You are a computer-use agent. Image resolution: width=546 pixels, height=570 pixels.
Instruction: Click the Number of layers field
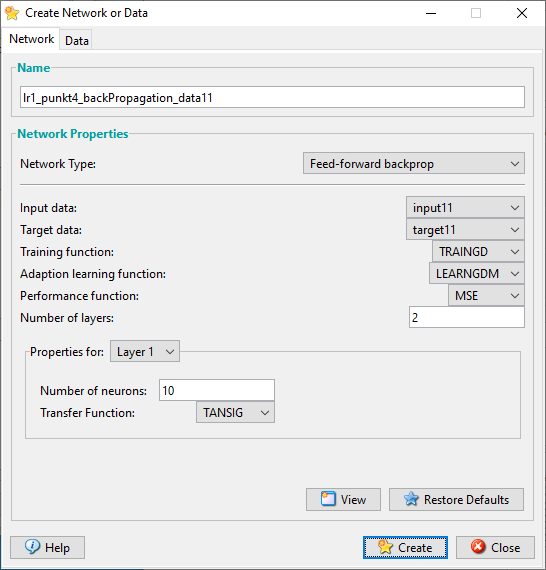click(467, 317)
